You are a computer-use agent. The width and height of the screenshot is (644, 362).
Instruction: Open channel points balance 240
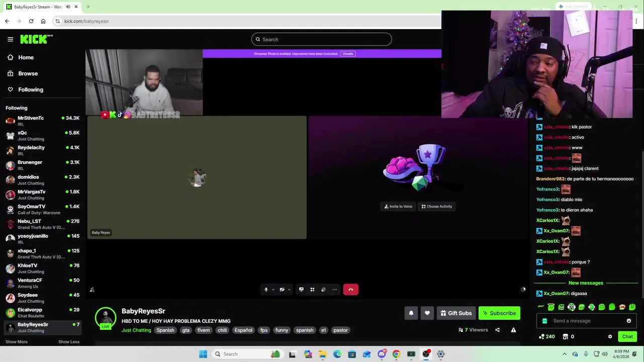coord(546,337)
